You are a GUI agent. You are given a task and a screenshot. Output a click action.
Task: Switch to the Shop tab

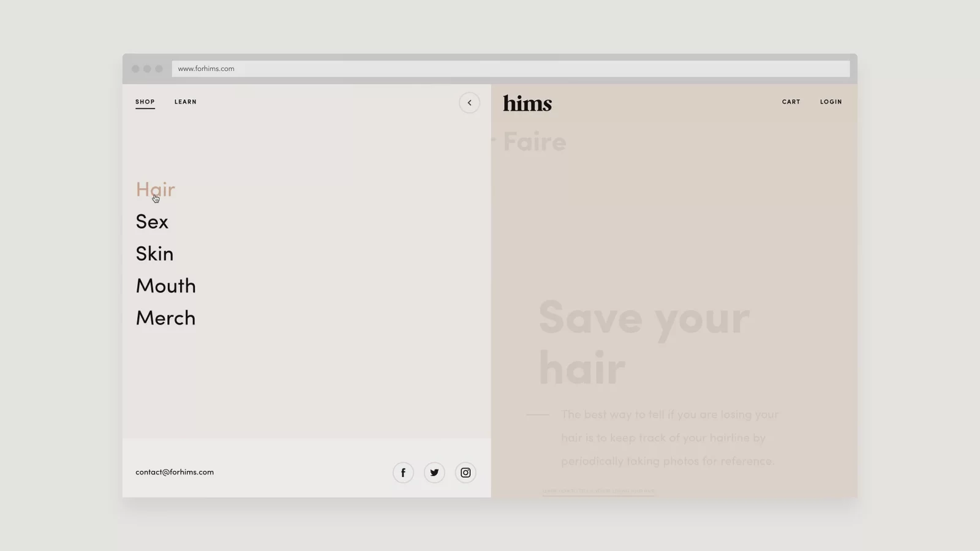pos(145,102)
